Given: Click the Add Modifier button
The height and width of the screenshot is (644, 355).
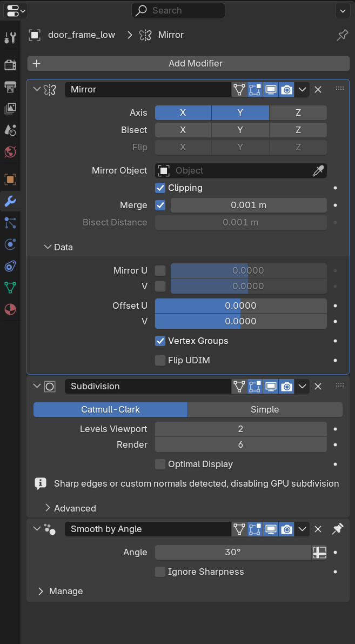Looking at the screenshot, I should pyautogui.click(x=188, y=64).
